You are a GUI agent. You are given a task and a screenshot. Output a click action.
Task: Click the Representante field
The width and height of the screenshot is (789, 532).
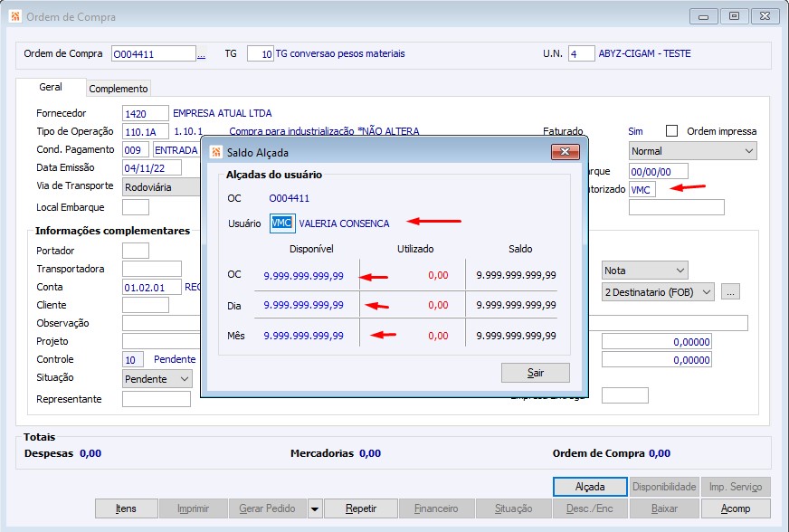click(157, 399)
